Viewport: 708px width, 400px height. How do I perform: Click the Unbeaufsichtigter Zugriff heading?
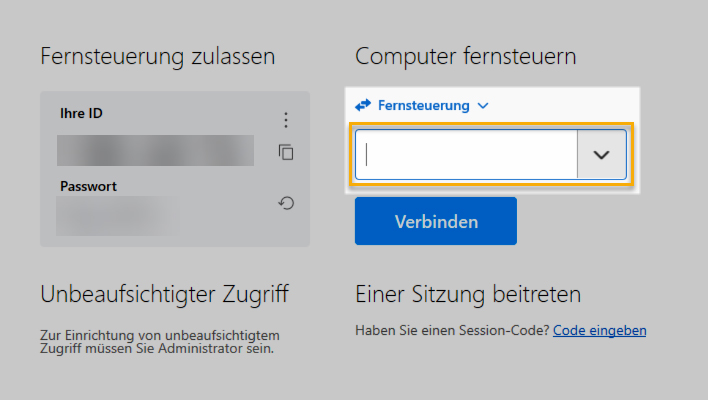(164, 294)
